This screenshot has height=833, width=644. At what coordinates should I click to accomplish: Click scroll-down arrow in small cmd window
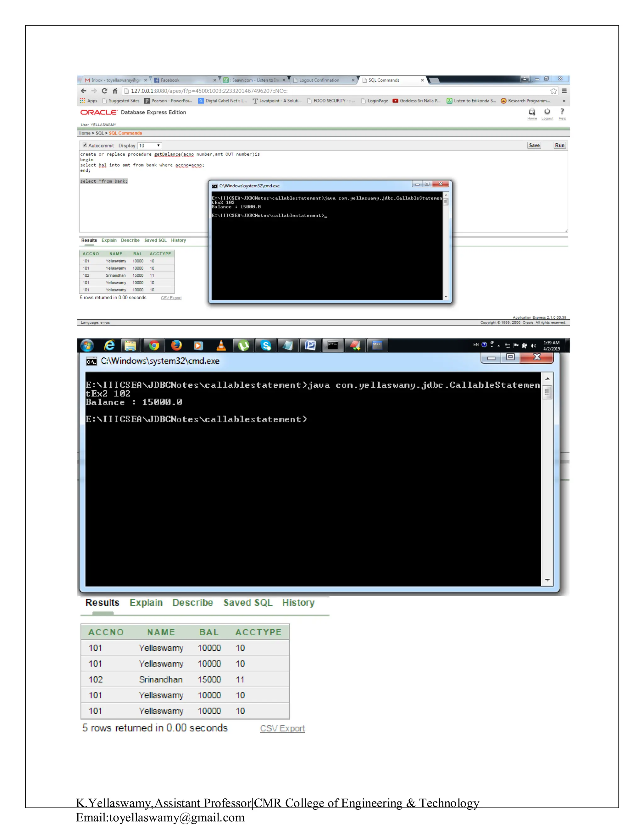pos(446,297)
